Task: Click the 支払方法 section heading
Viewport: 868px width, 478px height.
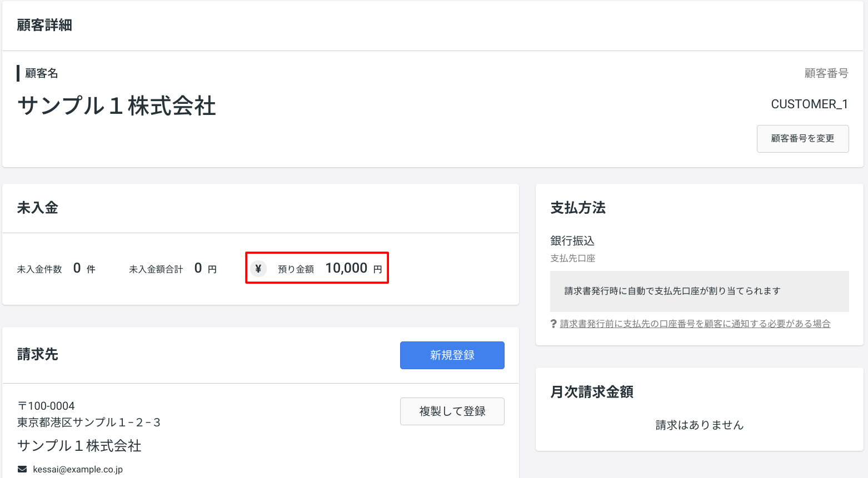Action: coord(578,208)
